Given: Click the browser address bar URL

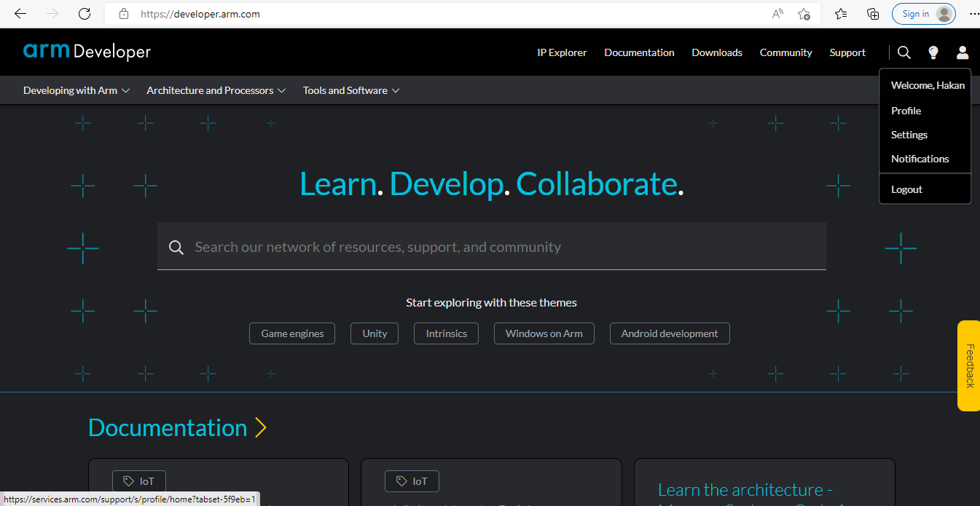Looking at the screenshot, I should 200,14.
